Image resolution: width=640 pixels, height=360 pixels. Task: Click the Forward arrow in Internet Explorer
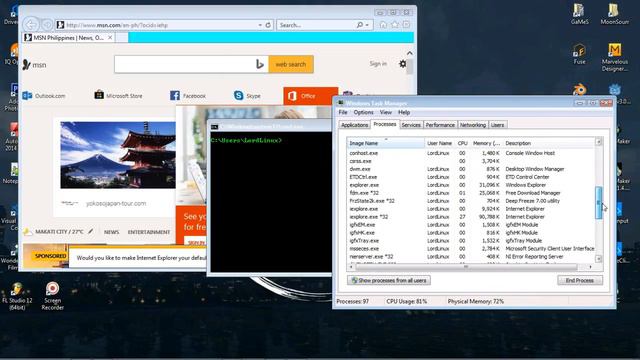47,25
